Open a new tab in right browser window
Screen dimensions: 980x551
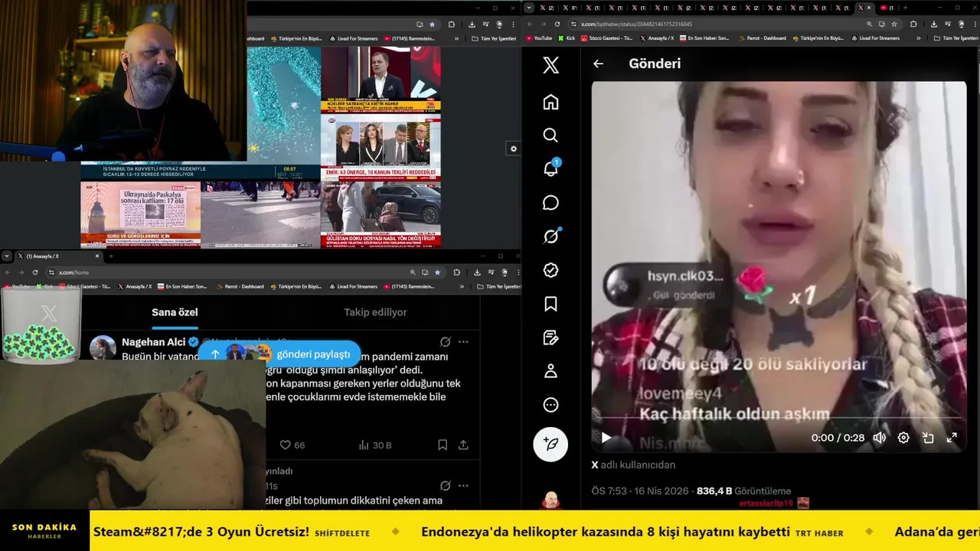[905, 8]
